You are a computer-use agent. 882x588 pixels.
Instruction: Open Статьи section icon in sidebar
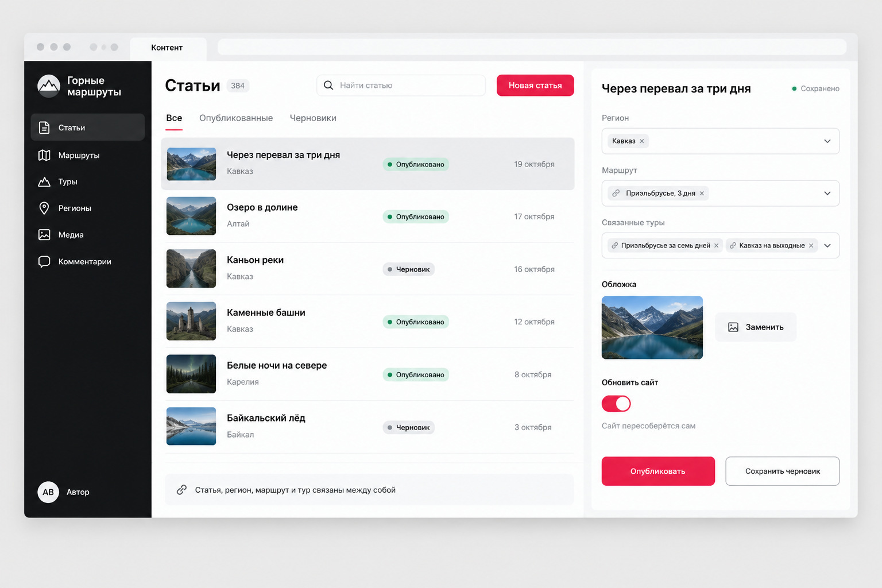44,127
